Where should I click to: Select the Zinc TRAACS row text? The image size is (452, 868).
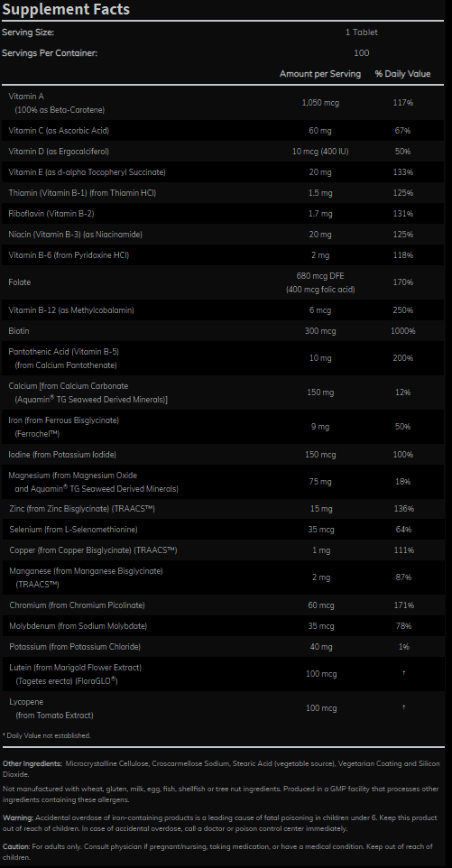[x=82, y=508]
